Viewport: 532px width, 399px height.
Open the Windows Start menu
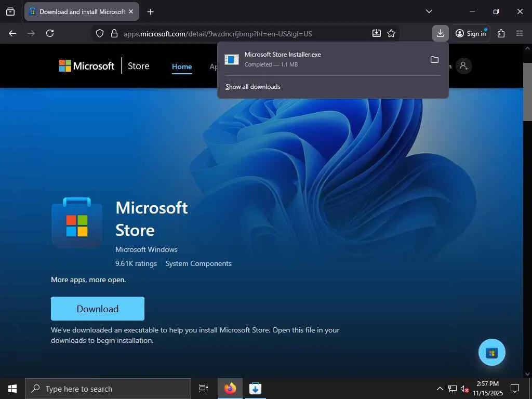[12, 389]
